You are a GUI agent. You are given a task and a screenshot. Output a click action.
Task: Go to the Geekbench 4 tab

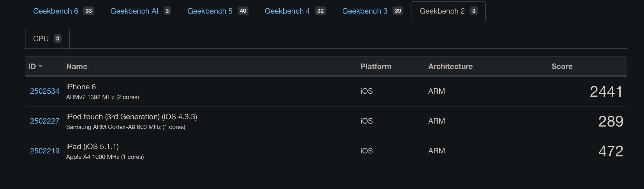295,11
